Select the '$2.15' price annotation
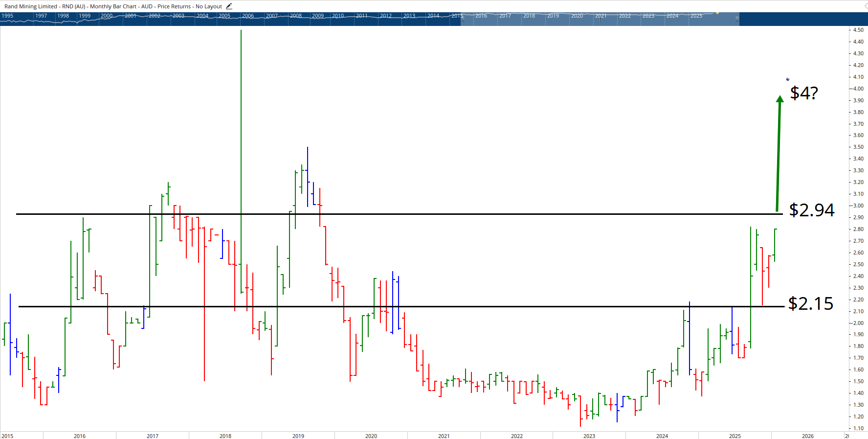This screenshot has height=439, width=868. coord(811,303)
